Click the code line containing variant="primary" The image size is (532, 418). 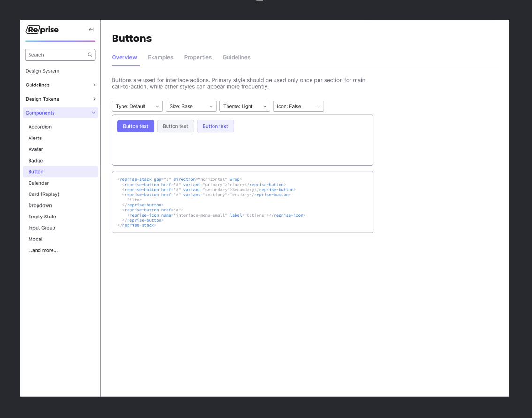(x=204, y=185)
